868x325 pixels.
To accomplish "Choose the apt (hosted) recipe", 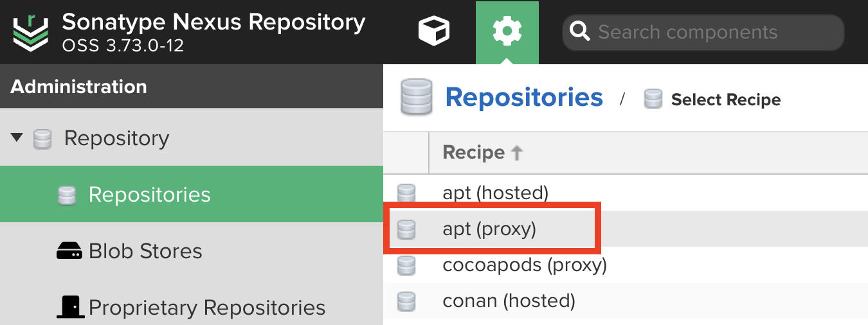I will (495, 193).
